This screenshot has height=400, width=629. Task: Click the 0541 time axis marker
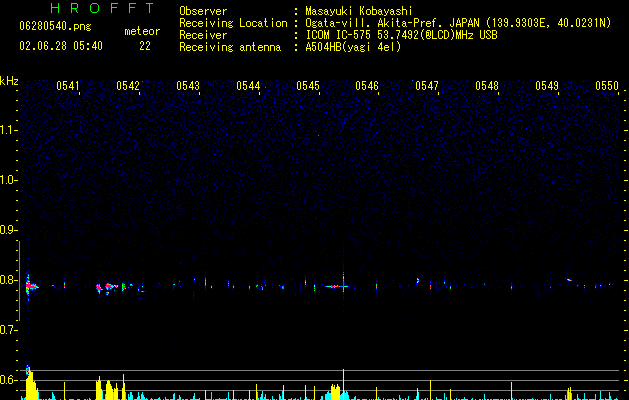67,86
